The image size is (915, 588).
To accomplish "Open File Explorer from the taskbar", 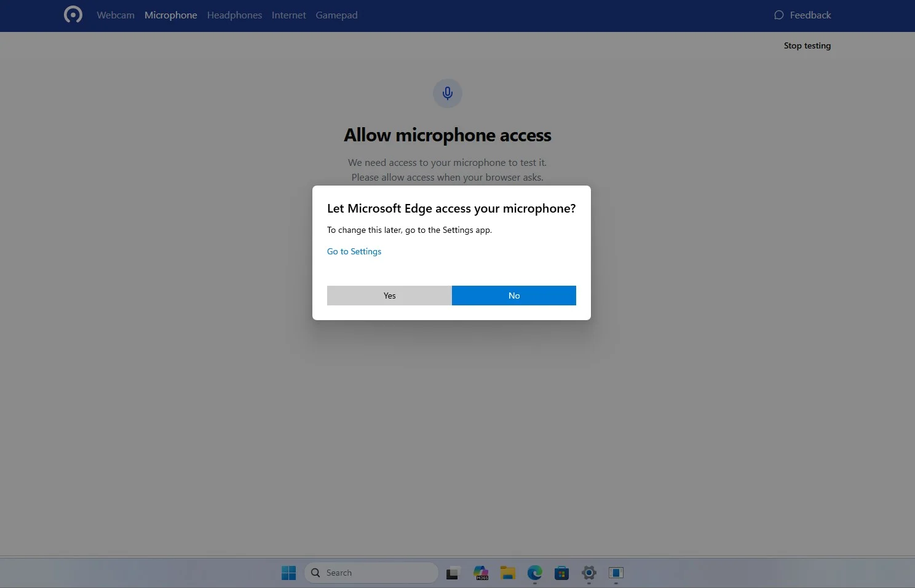I will click(x=508, y=573).
